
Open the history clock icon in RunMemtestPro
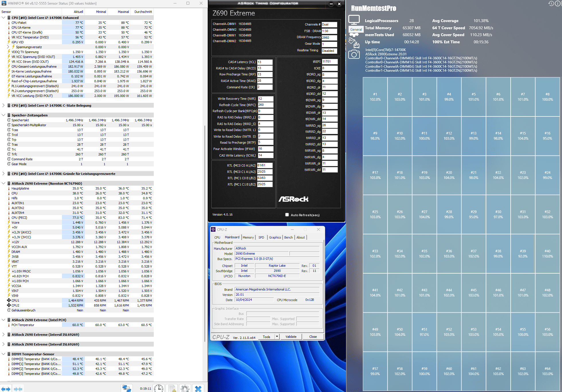point(551,3)
